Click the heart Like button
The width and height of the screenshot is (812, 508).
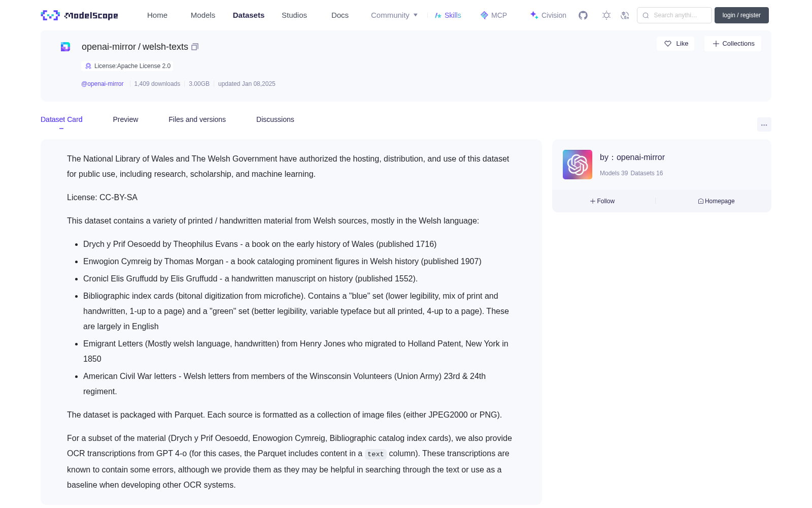pyautogui.click(x=675, y=44)
